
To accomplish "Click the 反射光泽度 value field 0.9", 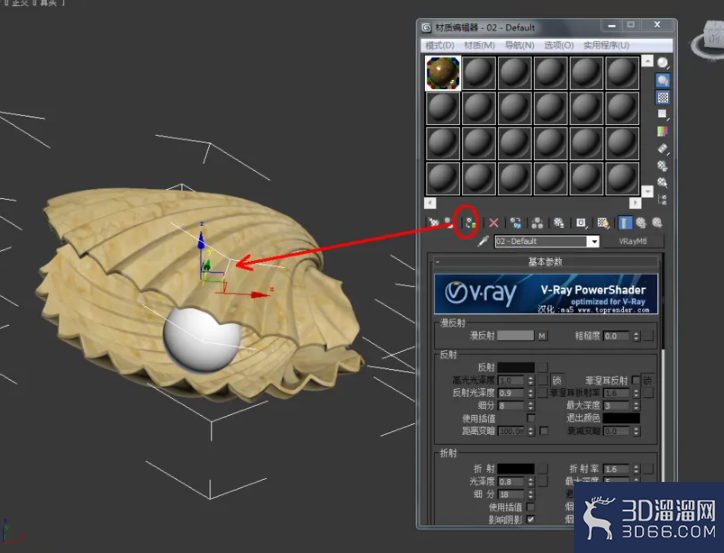I will [x=512, y=393].
